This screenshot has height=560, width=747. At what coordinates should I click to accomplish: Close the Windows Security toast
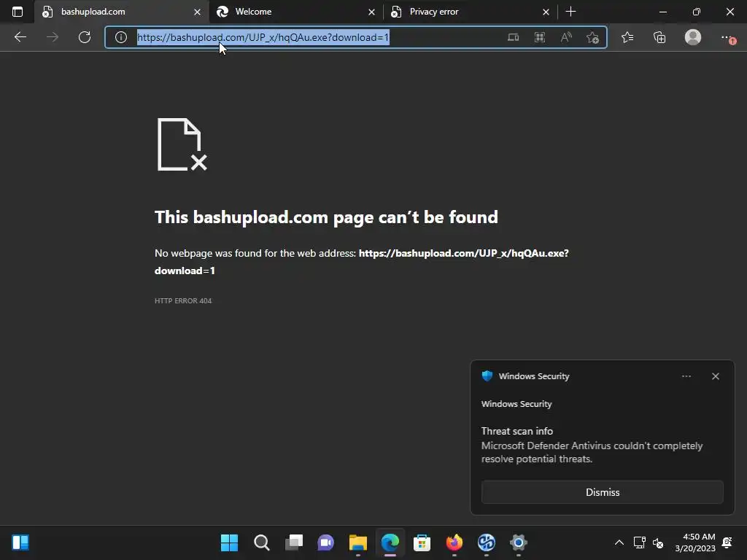click(x=715, y=376)
